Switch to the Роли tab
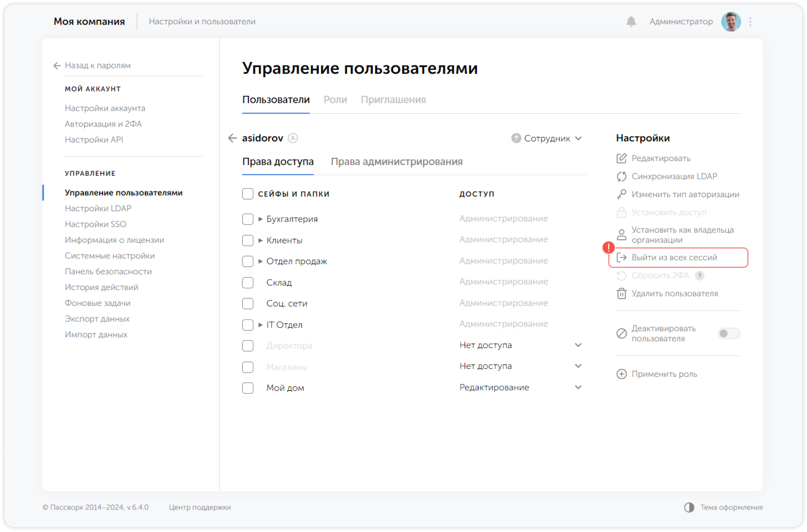 click(x=335, y=100)
